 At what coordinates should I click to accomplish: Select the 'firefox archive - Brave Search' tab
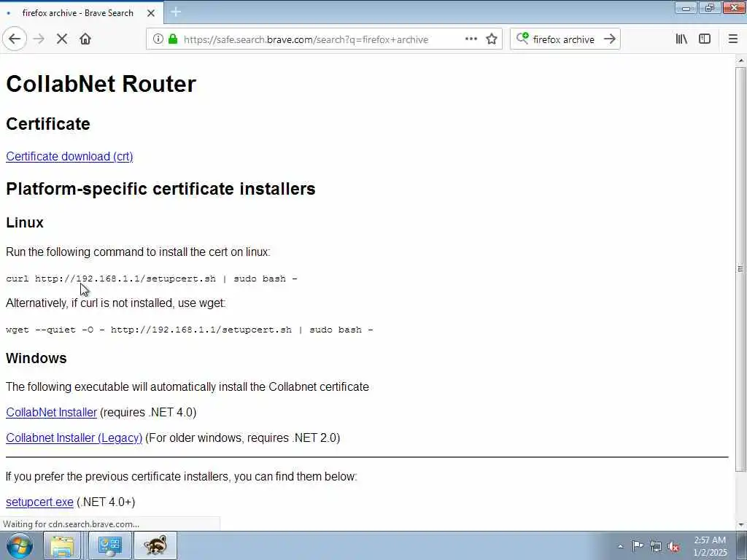77,13
